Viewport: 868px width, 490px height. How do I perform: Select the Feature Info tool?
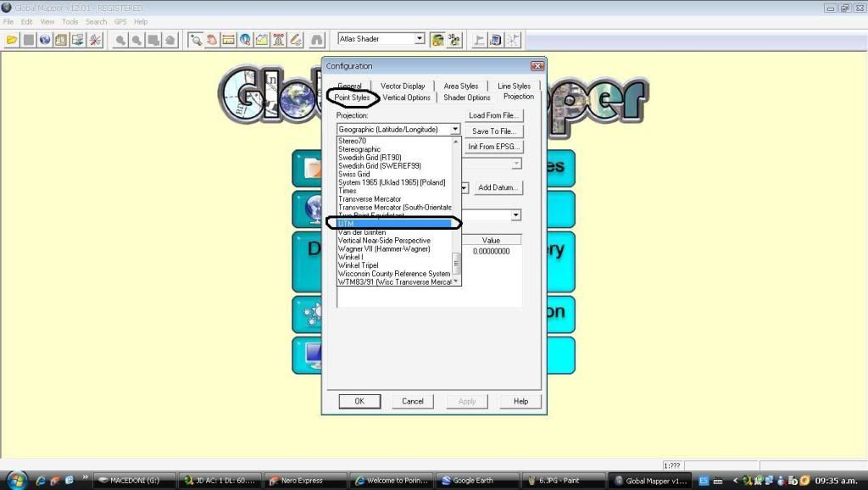click(245, 40)
